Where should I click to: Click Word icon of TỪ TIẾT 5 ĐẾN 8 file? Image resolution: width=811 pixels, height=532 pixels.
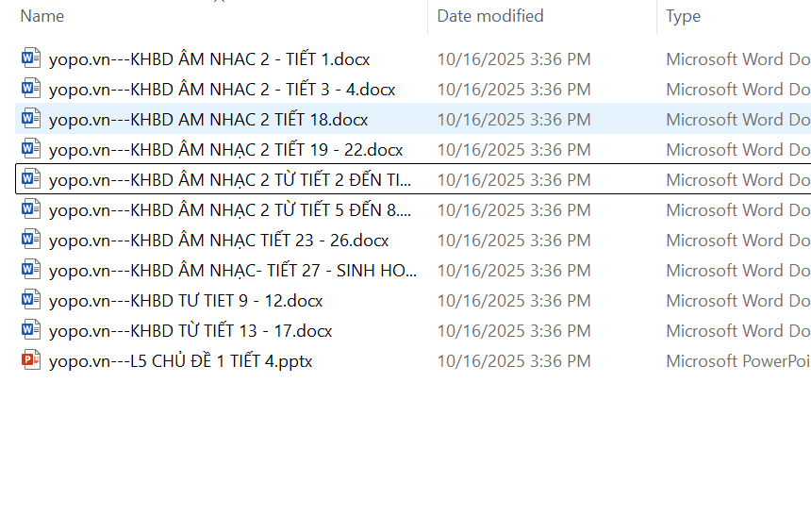click(31, 209)
